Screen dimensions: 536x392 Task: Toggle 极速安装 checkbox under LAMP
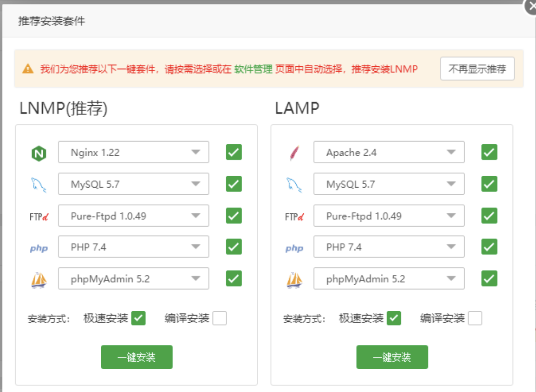(x=394, y=318)
